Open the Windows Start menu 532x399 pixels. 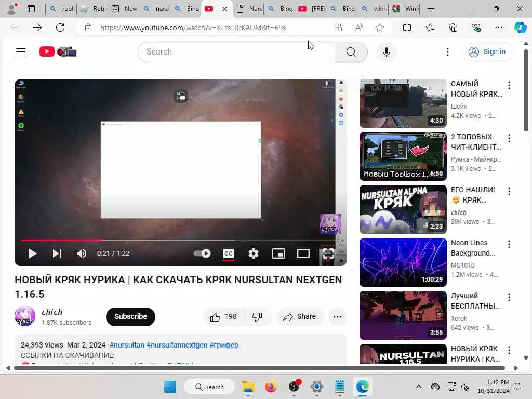(x=170, y=387)
